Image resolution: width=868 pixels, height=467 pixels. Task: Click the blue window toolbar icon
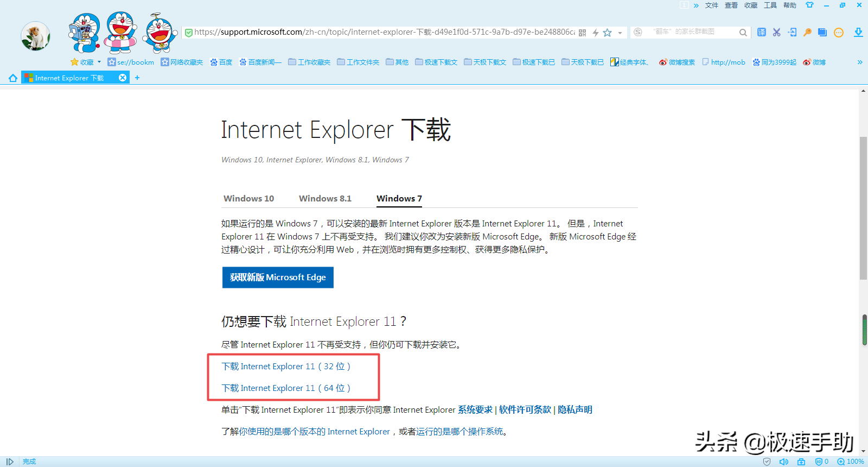click(x=822, y=32)
